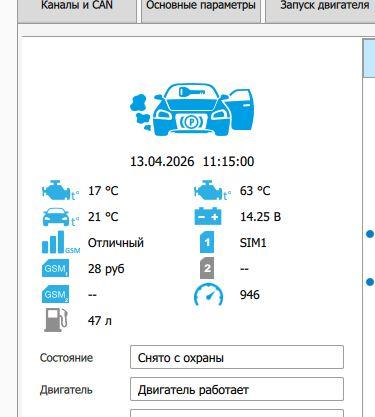Click the 63 °C temperature value

[x=255, y=191]
